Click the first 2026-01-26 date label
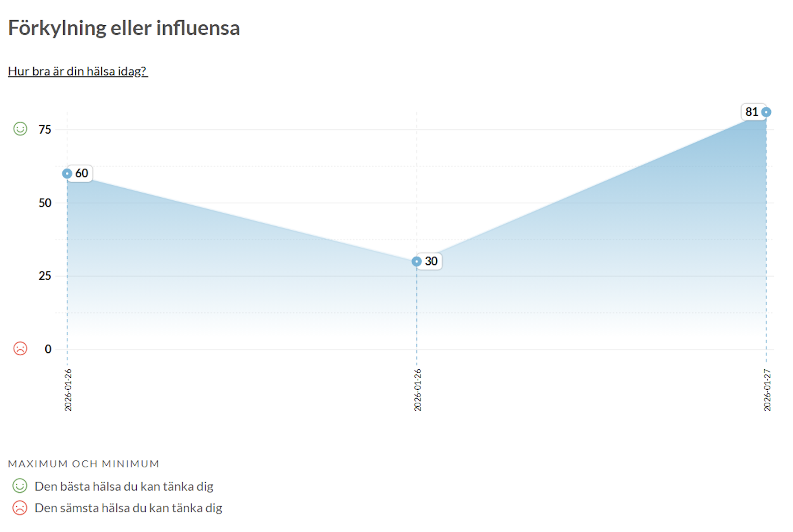Image resolution: width=793 pixels, height=532 pixels. tap(68, 390)
